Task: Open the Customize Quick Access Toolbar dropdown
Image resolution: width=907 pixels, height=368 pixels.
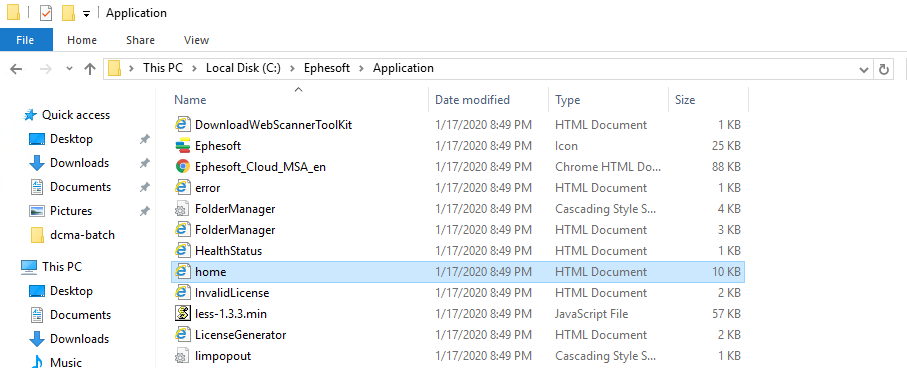Action: pyautogui.click(x=86, y=14)
